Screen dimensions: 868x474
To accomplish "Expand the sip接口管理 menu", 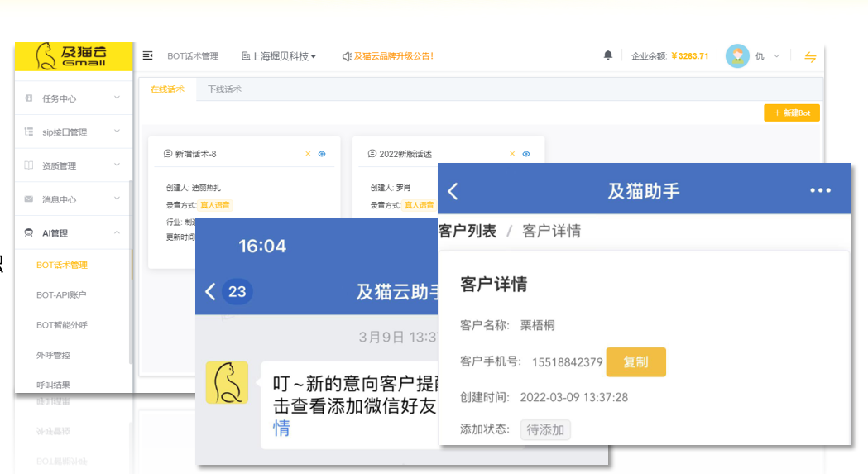I will 117,132.
